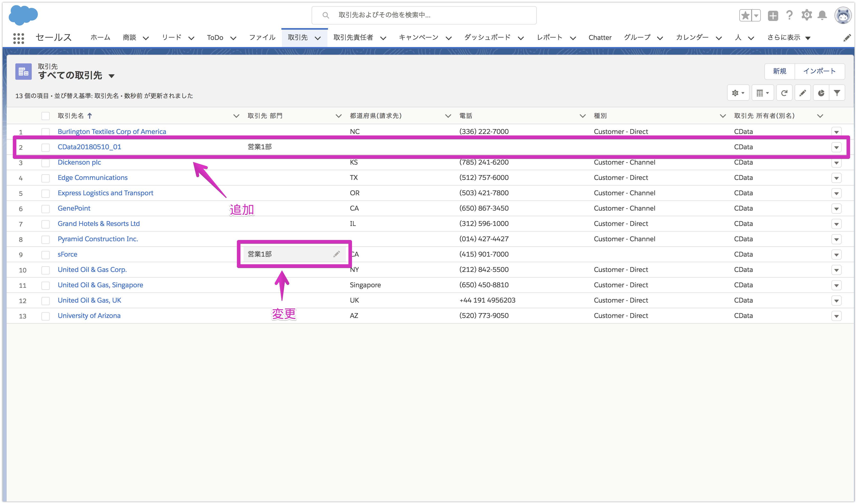This screenshot has width=857, height=504.
Task: Click the 新規 button
Action: pos(779,71)
